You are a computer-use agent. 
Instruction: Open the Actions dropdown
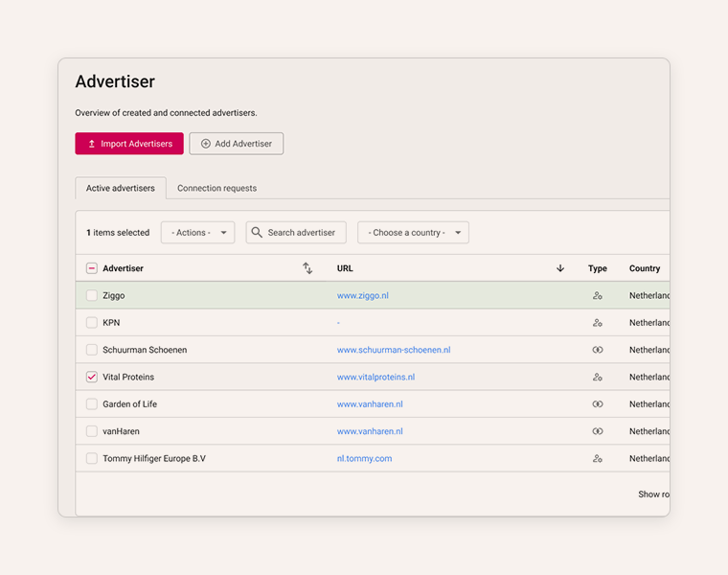197,233
